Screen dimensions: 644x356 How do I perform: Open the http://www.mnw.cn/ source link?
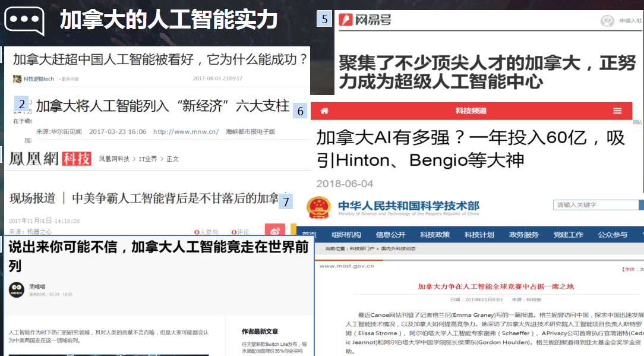(185, 131)
